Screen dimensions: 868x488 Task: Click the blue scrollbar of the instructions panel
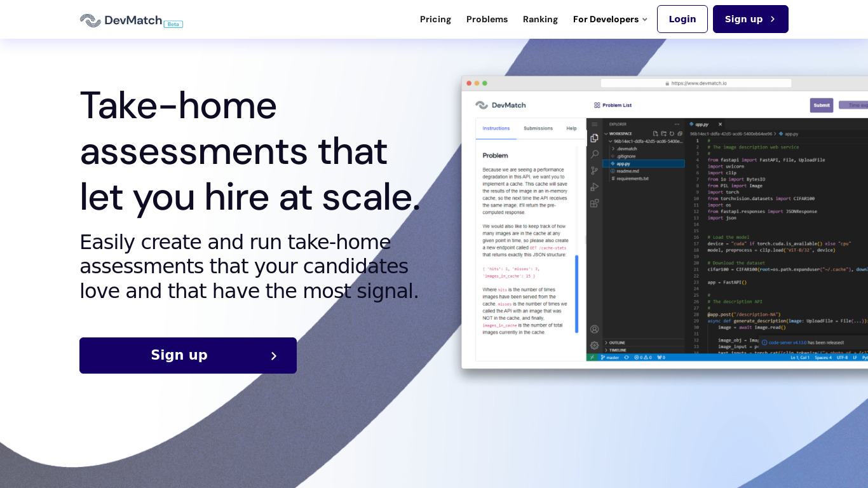pyautogui.click(x=577, y=294)
